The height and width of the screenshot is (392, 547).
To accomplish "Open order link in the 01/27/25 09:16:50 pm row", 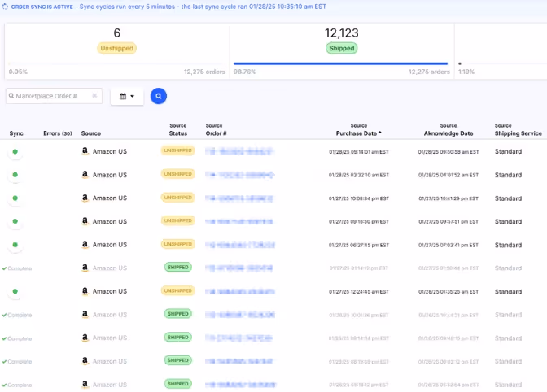I will click(239, 221).
